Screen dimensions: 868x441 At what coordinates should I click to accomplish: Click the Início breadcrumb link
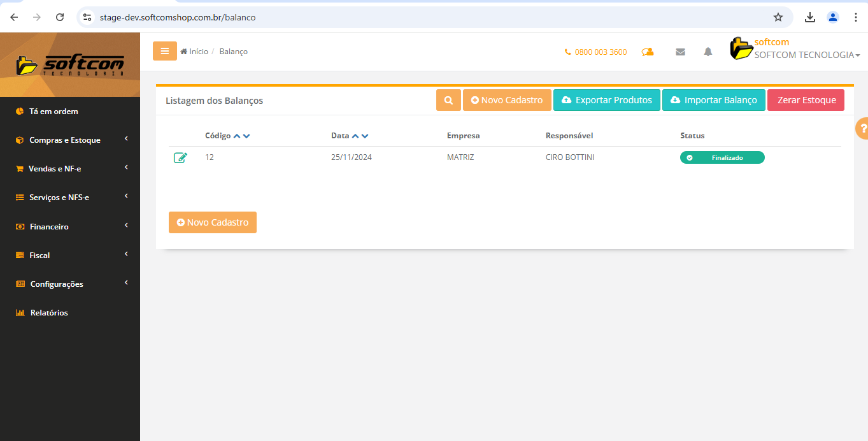click(198, 52)
